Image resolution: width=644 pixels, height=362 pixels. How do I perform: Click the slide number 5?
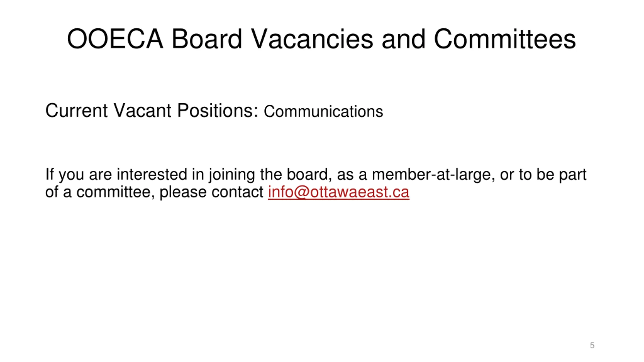[x=592, y=345]
